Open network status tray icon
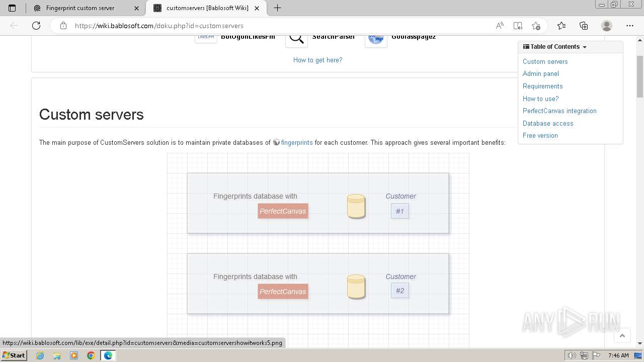This screenshot has height=362, width=644. tap(584, 355)
